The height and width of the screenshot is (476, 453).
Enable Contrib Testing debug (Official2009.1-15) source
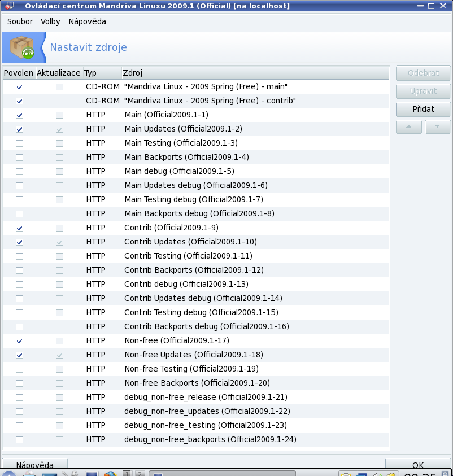coord(19,313)
